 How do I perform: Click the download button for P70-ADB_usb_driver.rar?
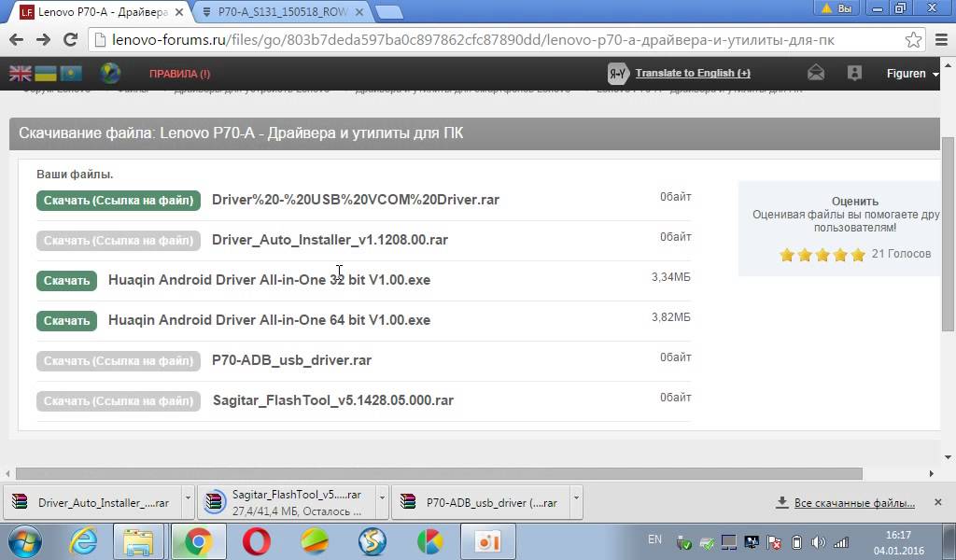[119, 361]
